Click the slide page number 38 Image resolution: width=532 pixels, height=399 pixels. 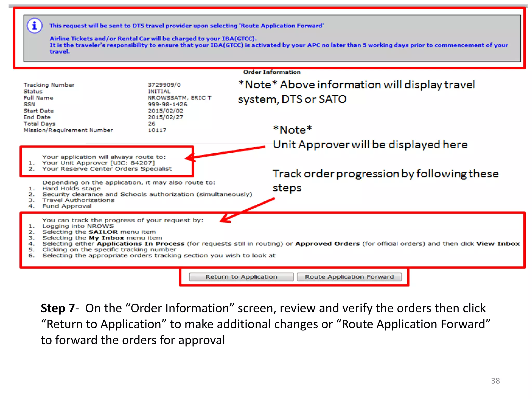coord(495,381)
